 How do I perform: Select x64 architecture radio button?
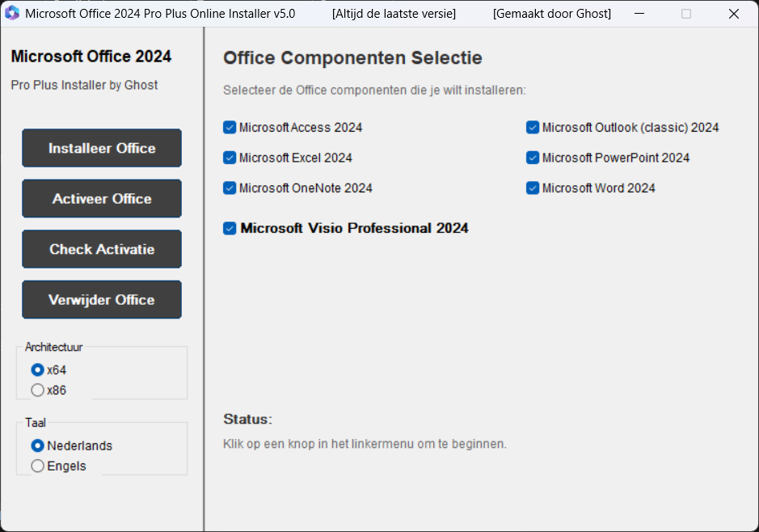(37, 369)
